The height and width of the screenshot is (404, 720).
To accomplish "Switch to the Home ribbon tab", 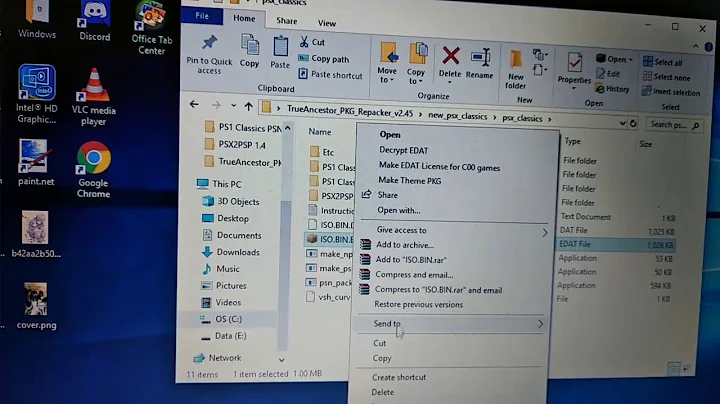I will pyautogui.click(x=244, y=18).
